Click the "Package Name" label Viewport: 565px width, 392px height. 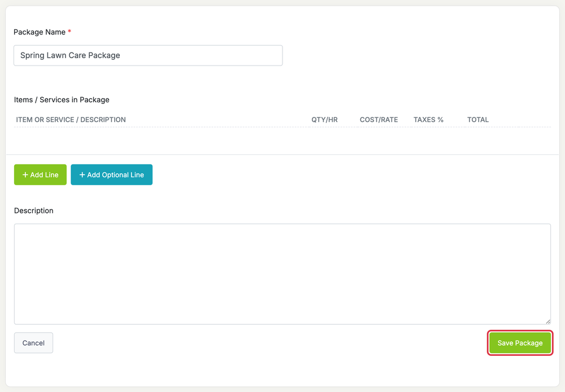[x=40, y=32]
